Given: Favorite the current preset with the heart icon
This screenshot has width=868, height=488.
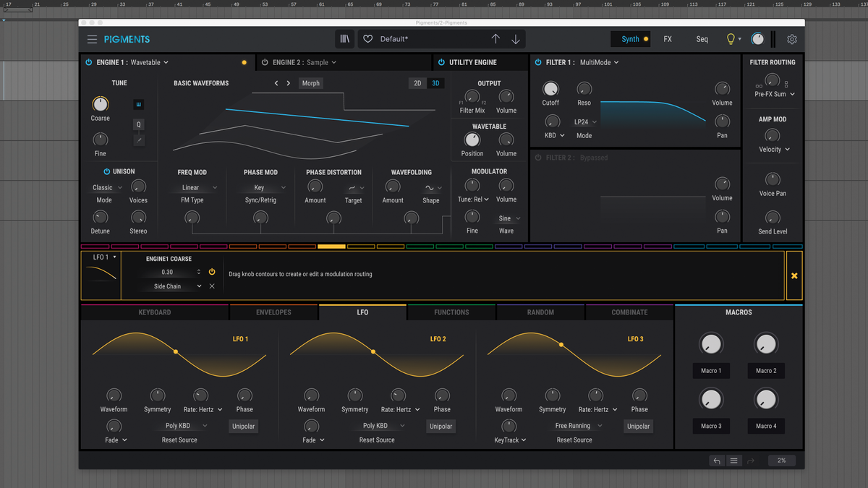Looking at the screenshot, I should tap(367, 38).
